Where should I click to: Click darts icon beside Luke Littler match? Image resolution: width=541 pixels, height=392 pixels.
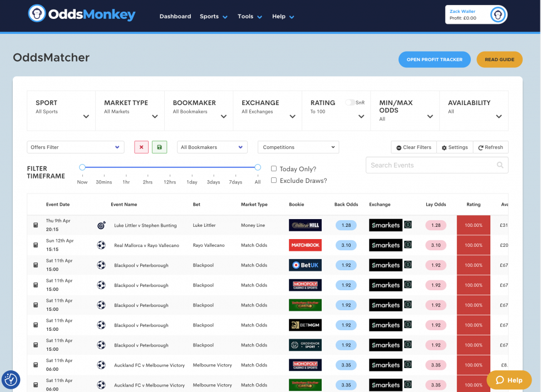pyautogui.click(x=101, y=225)
